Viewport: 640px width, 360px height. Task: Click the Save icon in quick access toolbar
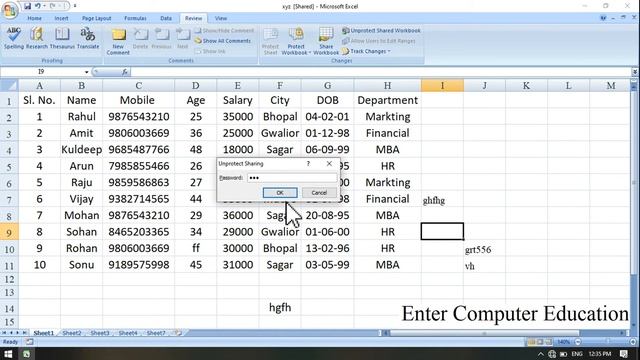(x=27, y=6)
